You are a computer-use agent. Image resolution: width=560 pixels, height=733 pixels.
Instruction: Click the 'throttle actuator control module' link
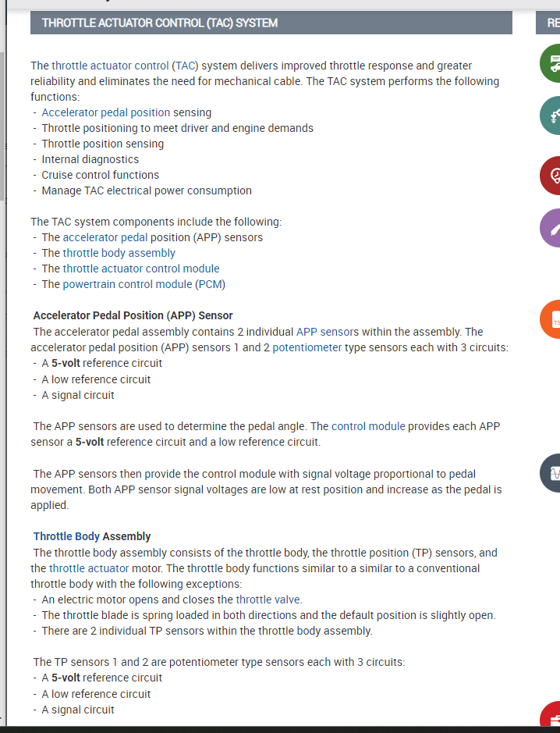(141, 269)
